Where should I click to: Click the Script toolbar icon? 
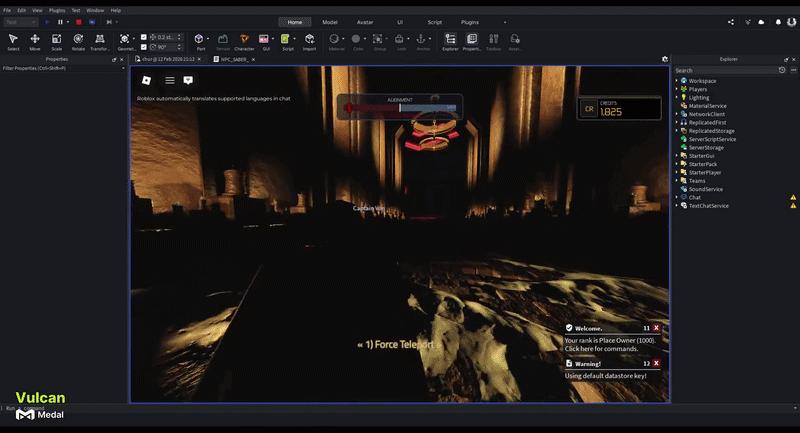pyautogui.click(x=288, y=41)
